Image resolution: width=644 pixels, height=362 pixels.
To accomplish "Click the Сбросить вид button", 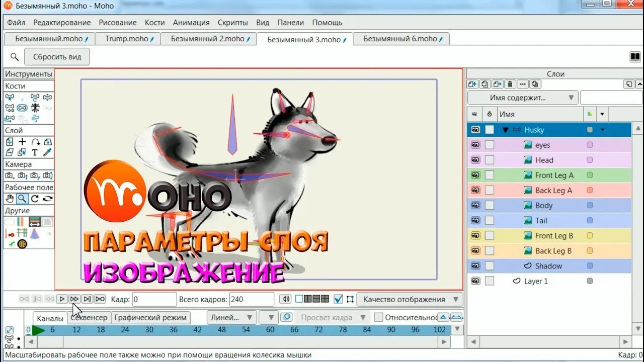I will [57, 57].
